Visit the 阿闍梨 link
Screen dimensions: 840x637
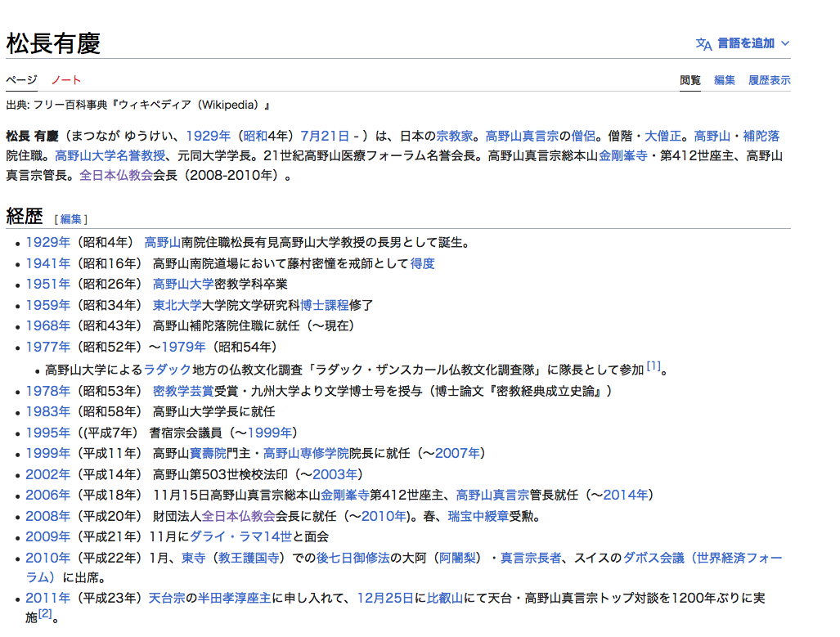tap(457, 558)
